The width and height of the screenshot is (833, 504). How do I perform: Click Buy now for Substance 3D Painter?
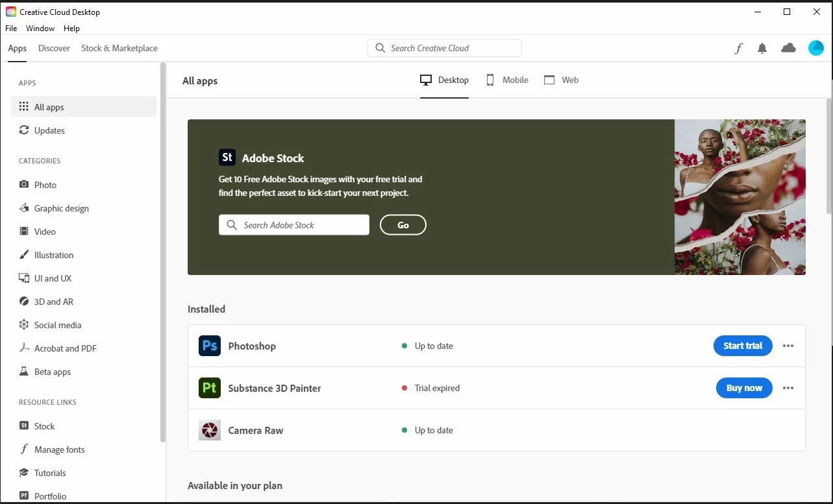(744, 388)
